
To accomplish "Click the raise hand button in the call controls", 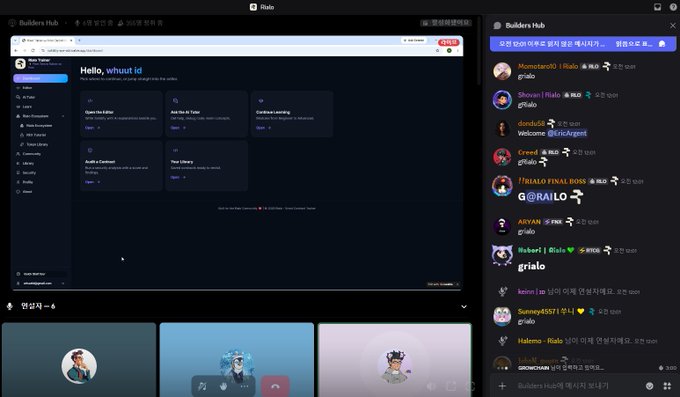I will (223, 386).
